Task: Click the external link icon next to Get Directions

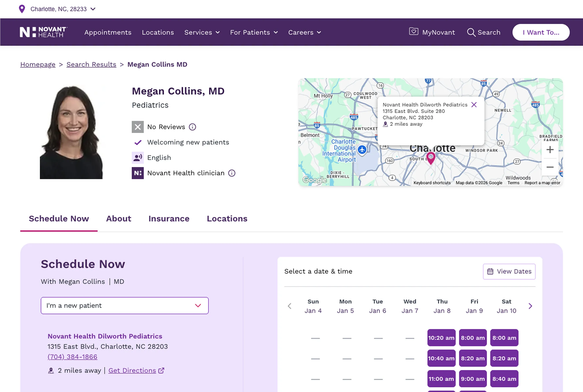Action: coord(161,370)
